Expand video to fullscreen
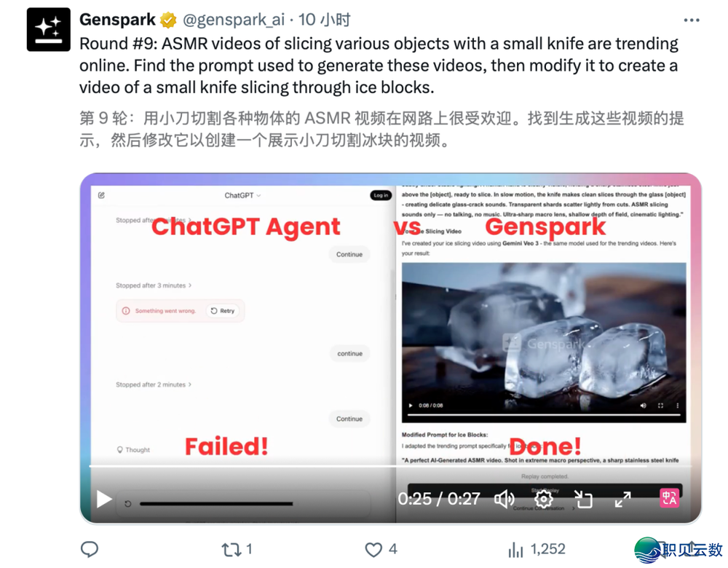Viewport: 728px width, 568px height. (x=622, y=500)
